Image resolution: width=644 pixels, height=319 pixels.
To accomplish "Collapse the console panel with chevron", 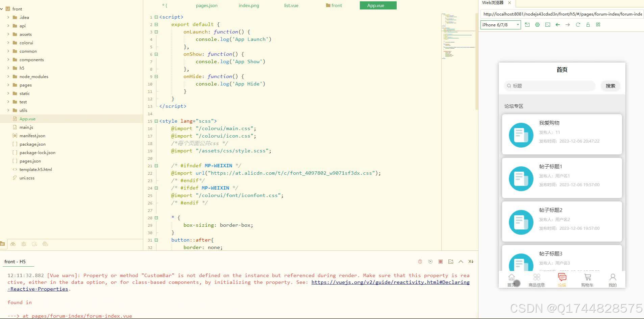I will (461, 262).
